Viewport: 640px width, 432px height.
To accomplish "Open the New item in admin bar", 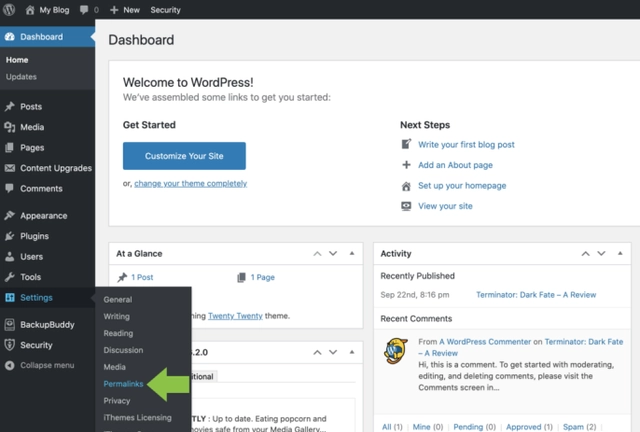I will click(x=125, y=9).
